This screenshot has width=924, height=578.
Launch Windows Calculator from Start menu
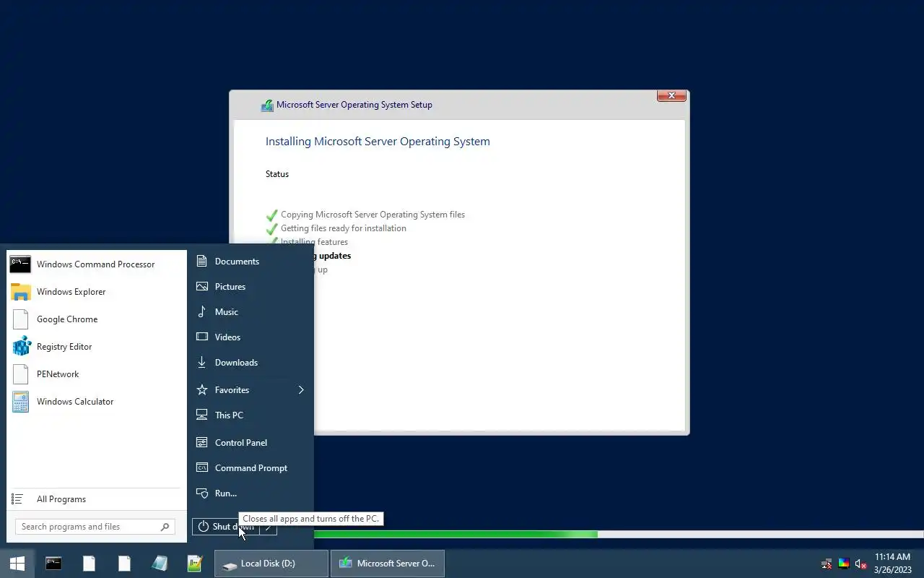[97, 402]
